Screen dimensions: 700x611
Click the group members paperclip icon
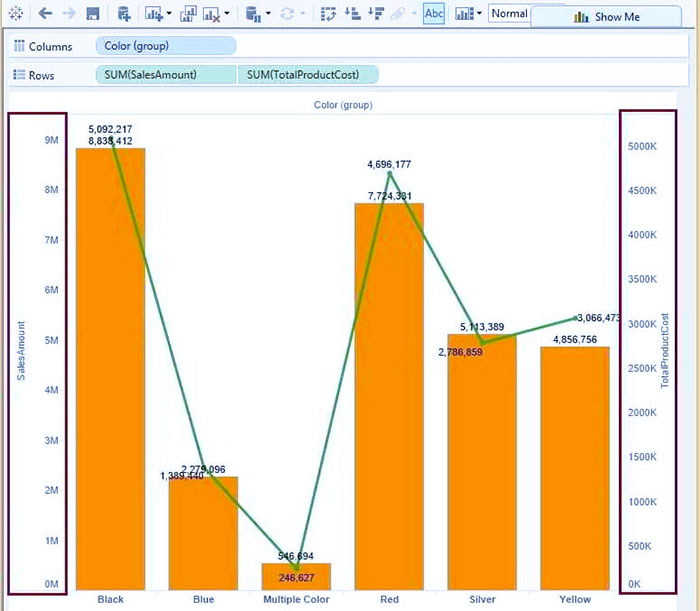[398, 14]
